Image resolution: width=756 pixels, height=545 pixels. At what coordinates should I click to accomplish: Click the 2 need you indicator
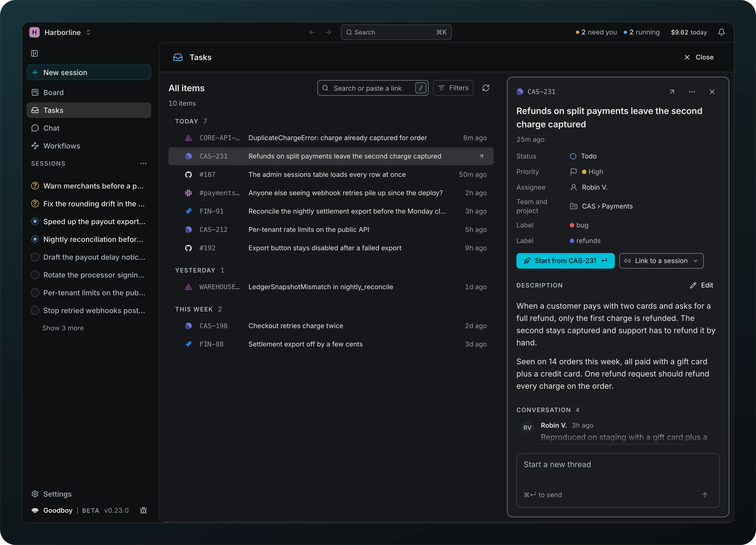pos(596,32)
